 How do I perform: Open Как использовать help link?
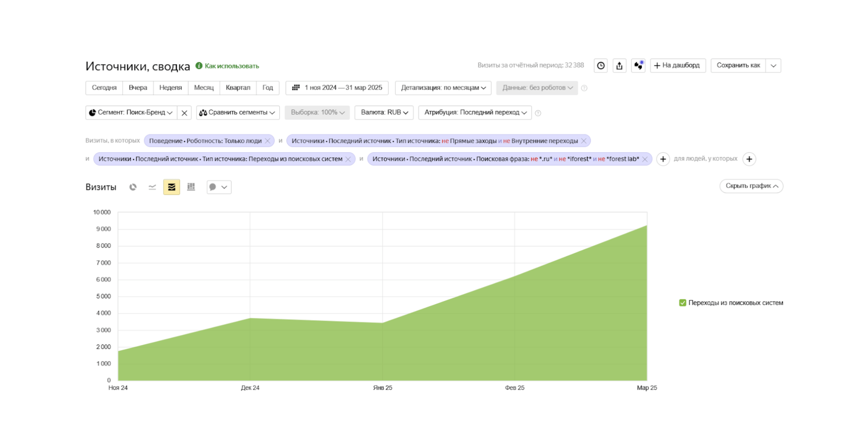(x=231, y=66)
